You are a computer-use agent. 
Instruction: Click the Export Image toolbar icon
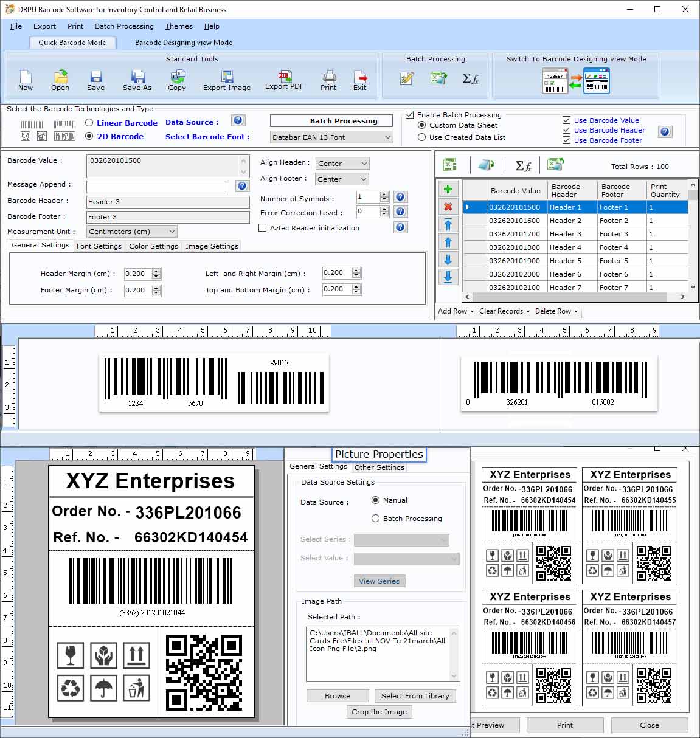226,80
